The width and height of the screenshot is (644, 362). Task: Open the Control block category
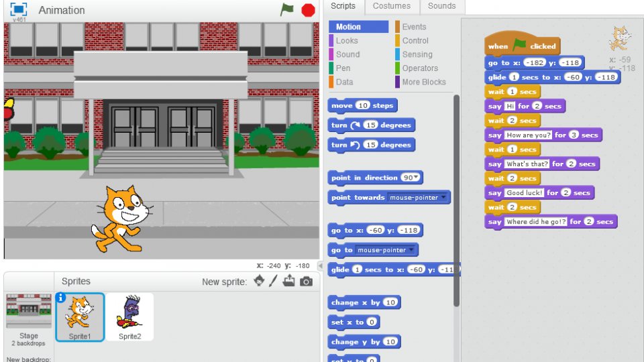(x=415, y=41)
